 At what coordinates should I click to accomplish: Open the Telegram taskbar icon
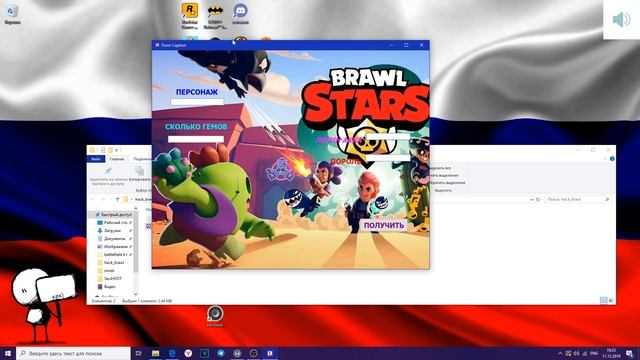click(221, 353)
